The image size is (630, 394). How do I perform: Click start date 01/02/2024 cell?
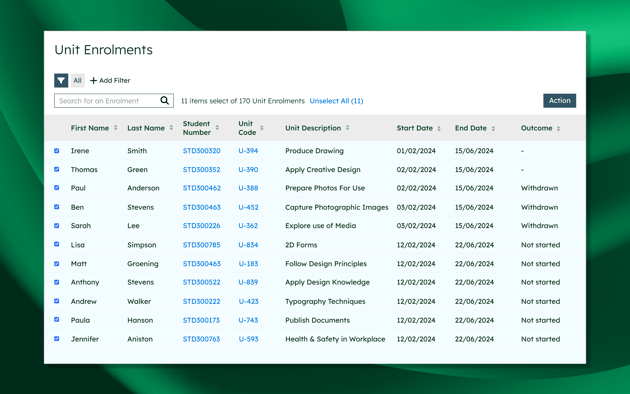click(x=416, y=151)
